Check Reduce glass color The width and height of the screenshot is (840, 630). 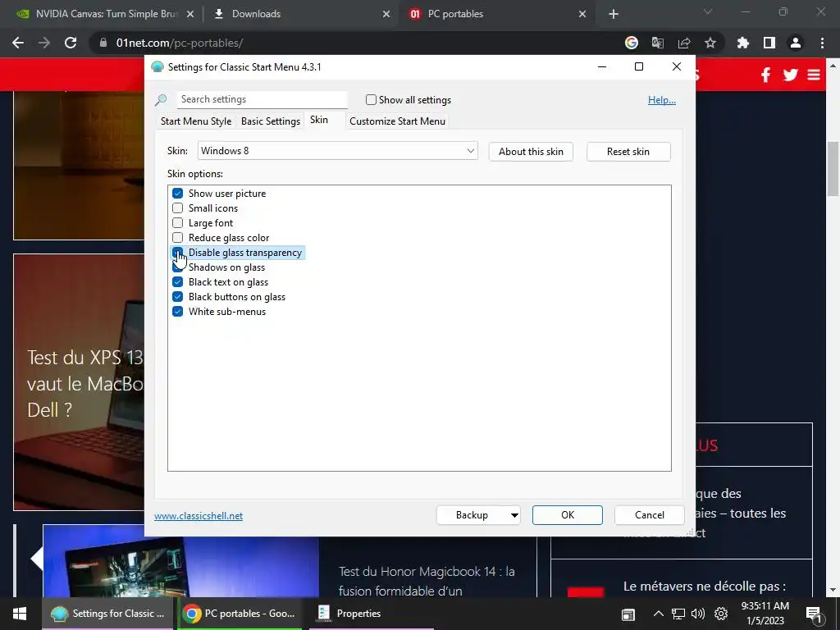tap(177, 238)
